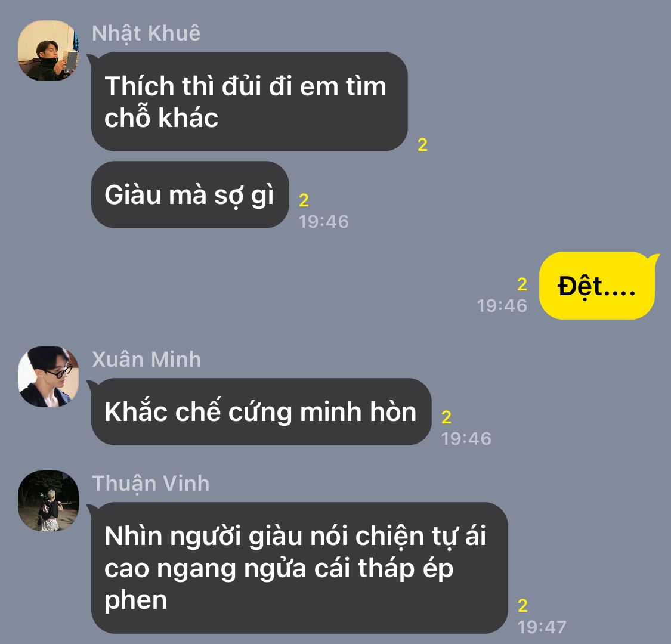This screenshot has width=671, height=644.
Task: Open Xuân Minh's profile picture
Action: (x=48, y=376)
